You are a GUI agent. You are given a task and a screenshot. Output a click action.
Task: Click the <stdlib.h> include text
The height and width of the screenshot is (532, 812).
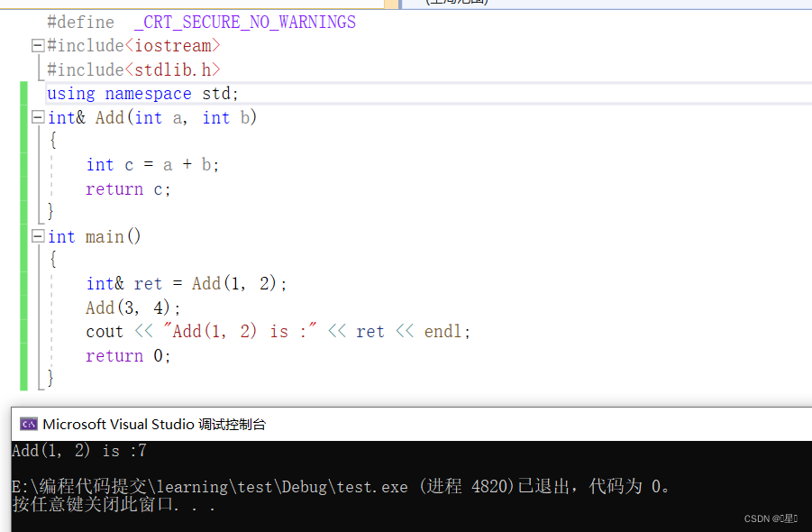click(x=173, y=70)
